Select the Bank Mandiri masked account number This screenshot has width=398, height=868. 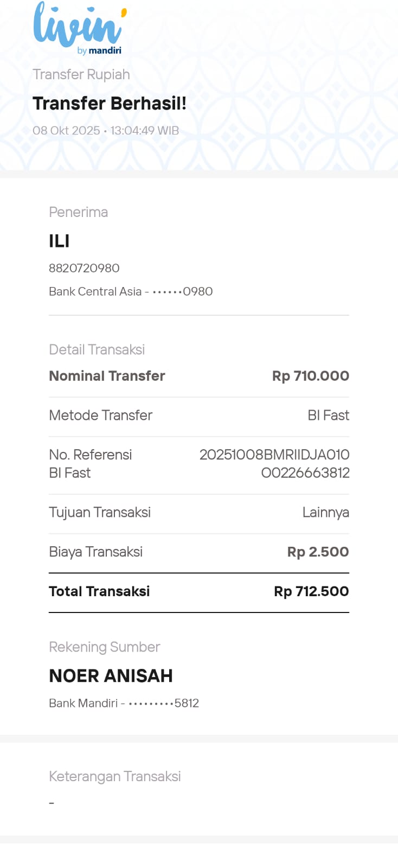124,703
